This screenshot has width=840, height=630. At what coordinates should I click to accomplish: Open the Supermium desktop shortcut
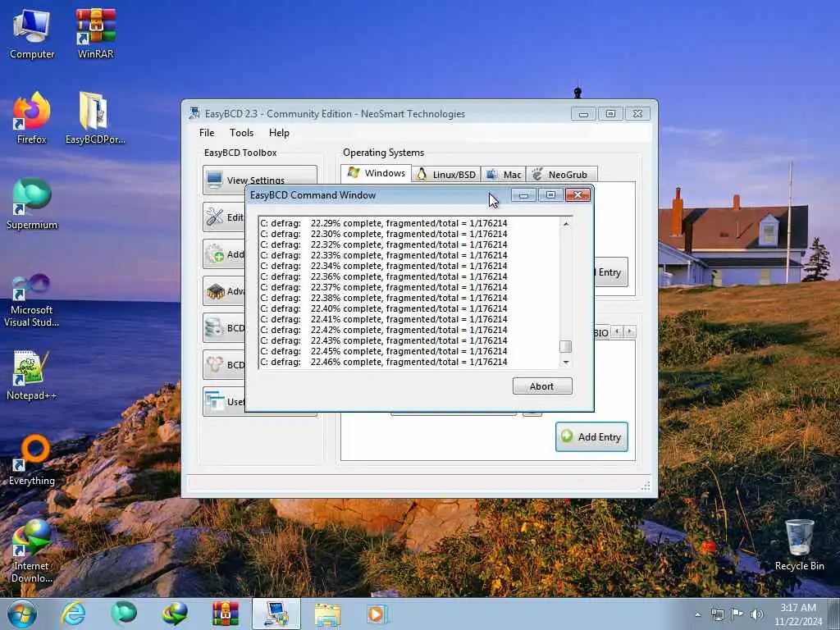point(32,204)
